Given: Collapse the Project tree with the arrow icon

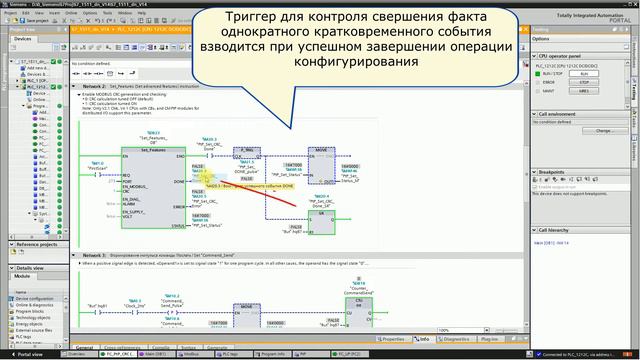Looking at the screenshot, I should pos(65,29).
